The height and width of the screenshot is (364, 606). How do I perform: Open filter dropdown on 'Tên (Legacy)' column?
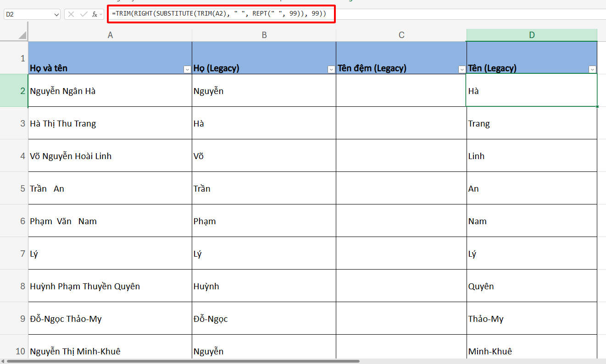tap(592, 69)
